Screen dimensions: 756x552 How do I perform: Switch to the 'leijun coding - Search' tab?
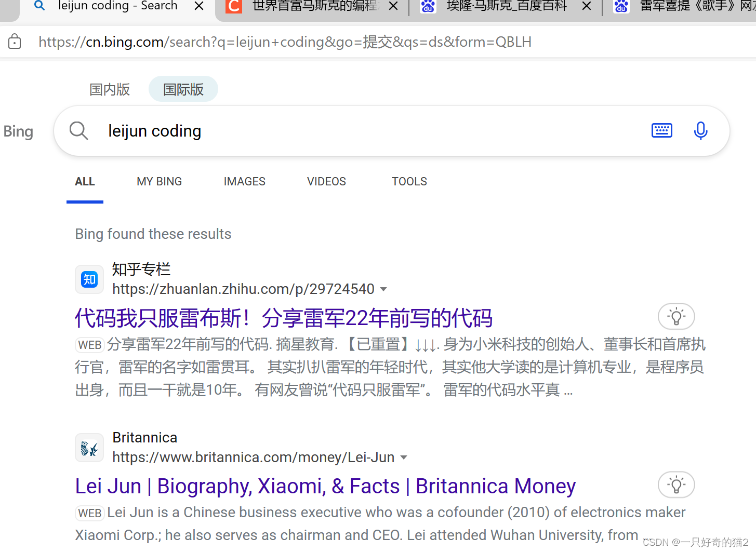coord(117,6)
